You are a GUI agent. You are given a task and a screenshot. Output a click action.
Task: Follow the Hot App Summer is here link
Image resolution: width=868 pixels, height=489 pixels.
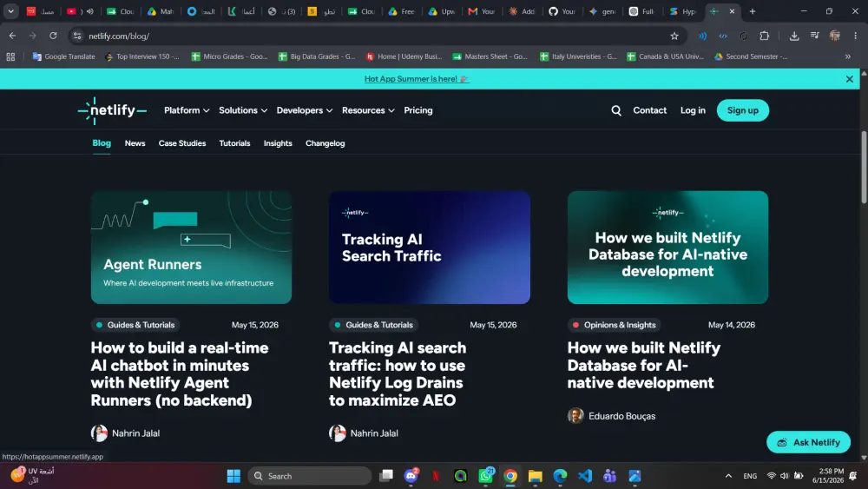pos(417,79)
